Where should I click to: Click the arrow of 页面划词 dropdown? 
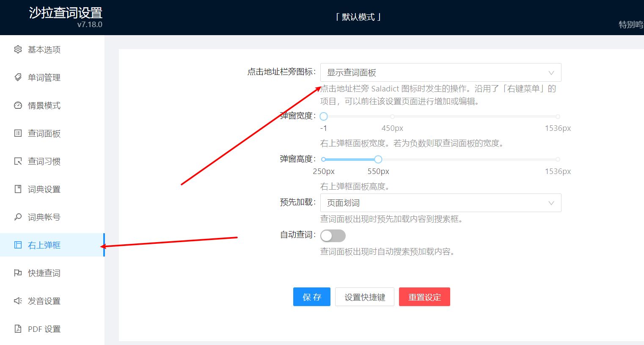click(x=551, y=203)
